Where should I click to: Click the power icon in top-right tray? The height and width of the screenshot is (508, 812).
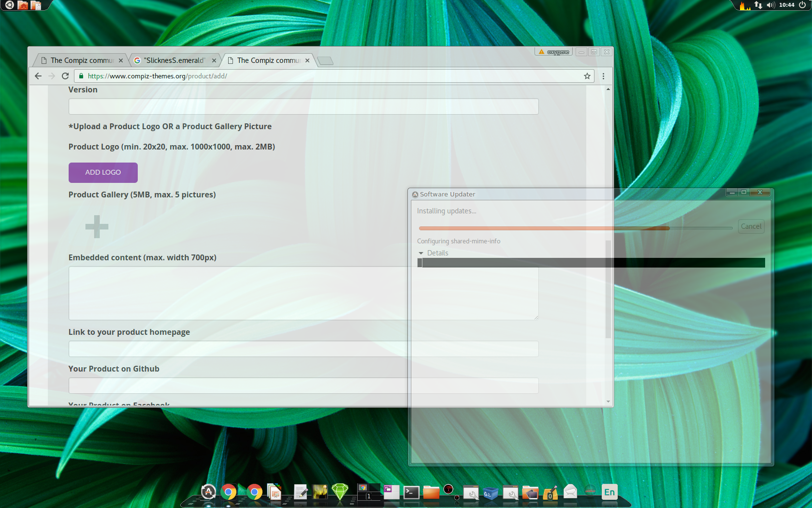click(802, 5)
